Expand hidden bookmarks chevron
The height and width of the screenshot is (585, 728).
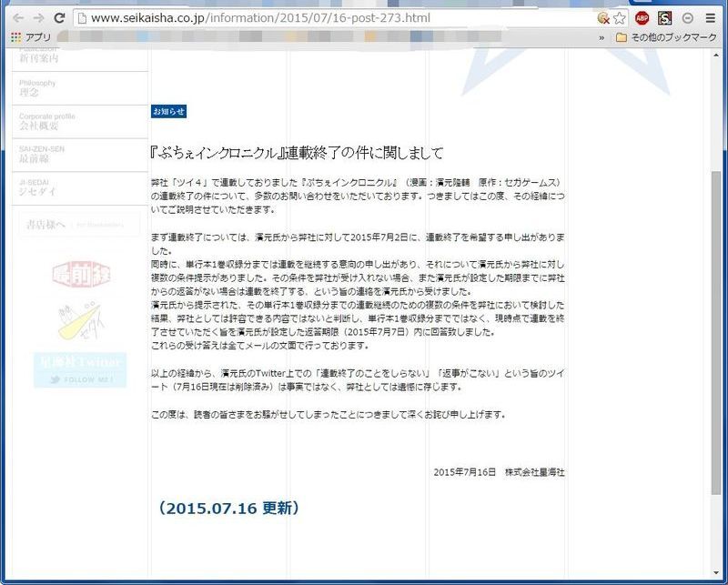click(602, 37)
